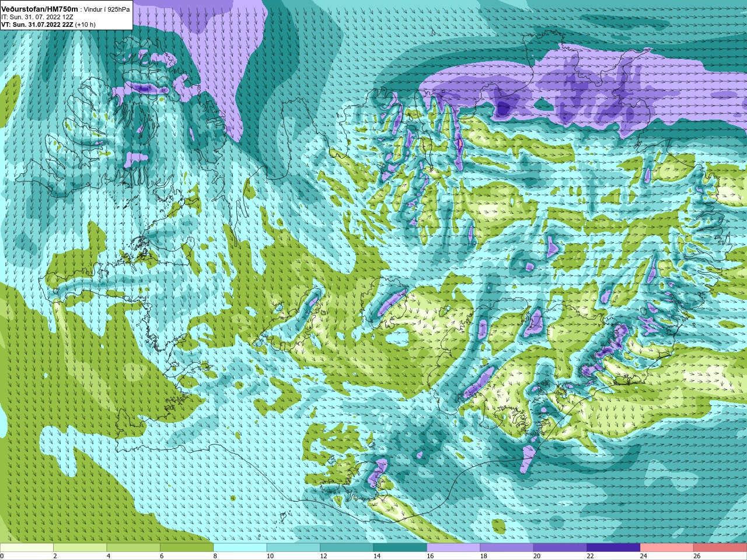
Task: Pick the salmon legend swatch above 26
Action: (720, 548)
